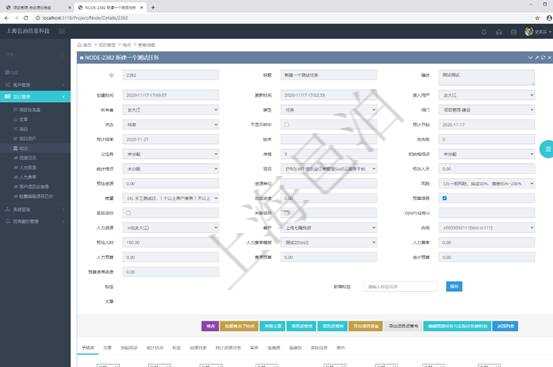This screenshot has width=553, height=367.
Task: Click the home icon in the breadcrumb
Action: (80, 45)
